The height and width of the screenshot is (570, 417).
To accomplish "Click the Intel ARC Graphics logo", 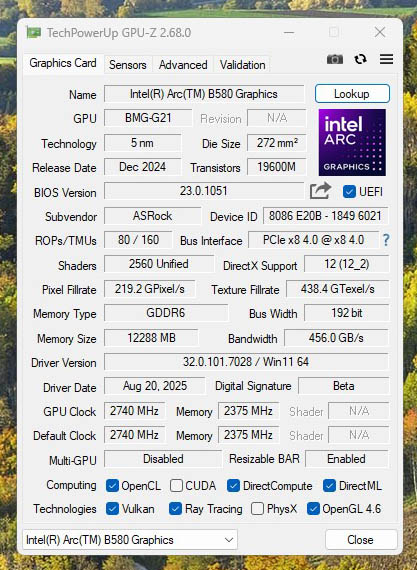I will click(x=352, y=142).
